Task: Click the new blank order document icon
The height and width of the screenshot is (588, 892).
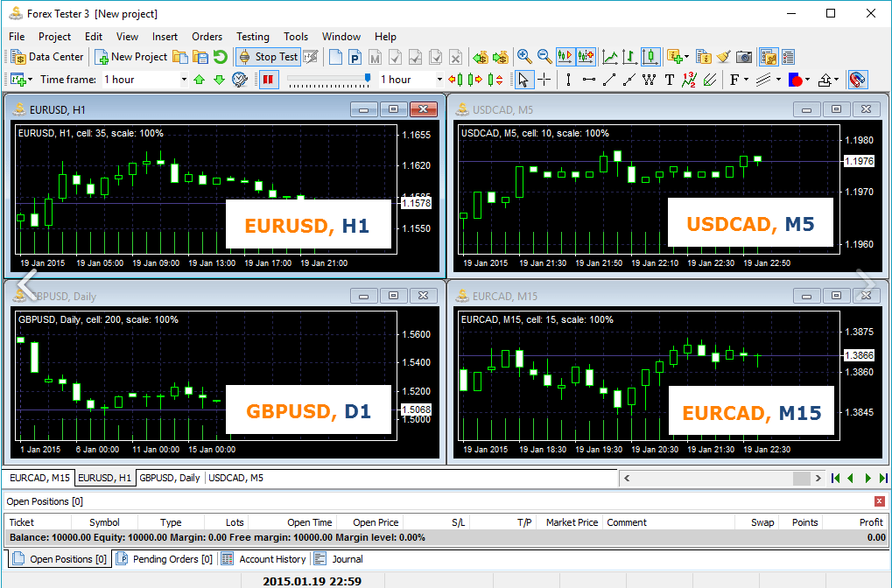Action: pos(335,57)
